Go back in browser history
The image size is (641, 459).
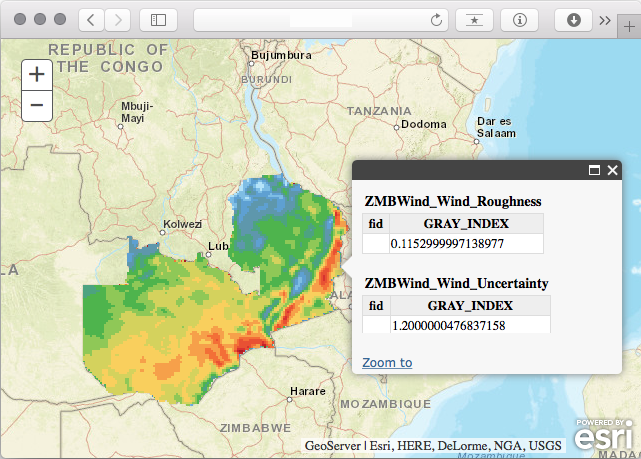[91, 20]
